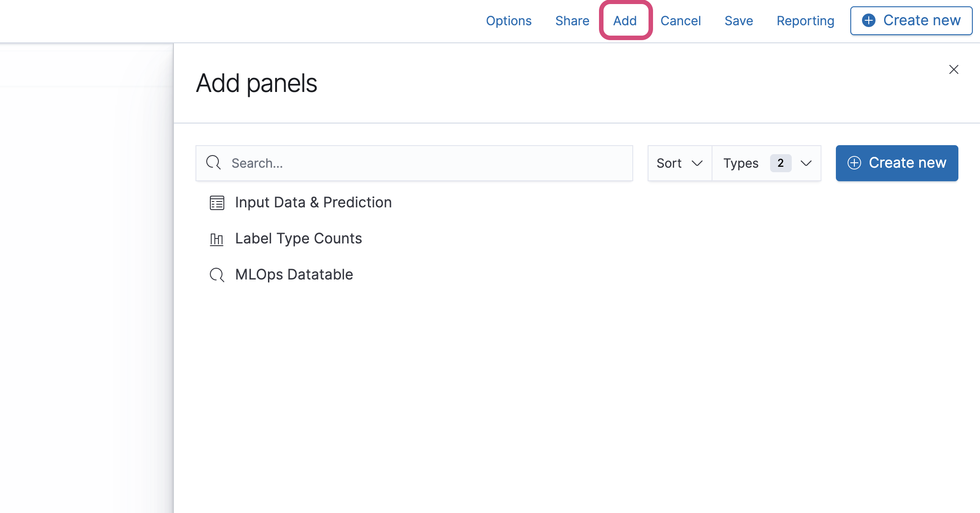Add the MLOps Datatable panel

pos(294,275)
